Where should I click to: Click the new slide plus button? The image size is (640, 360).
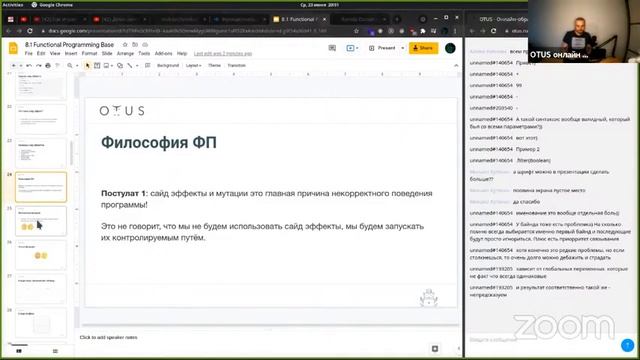coord(13,65)
